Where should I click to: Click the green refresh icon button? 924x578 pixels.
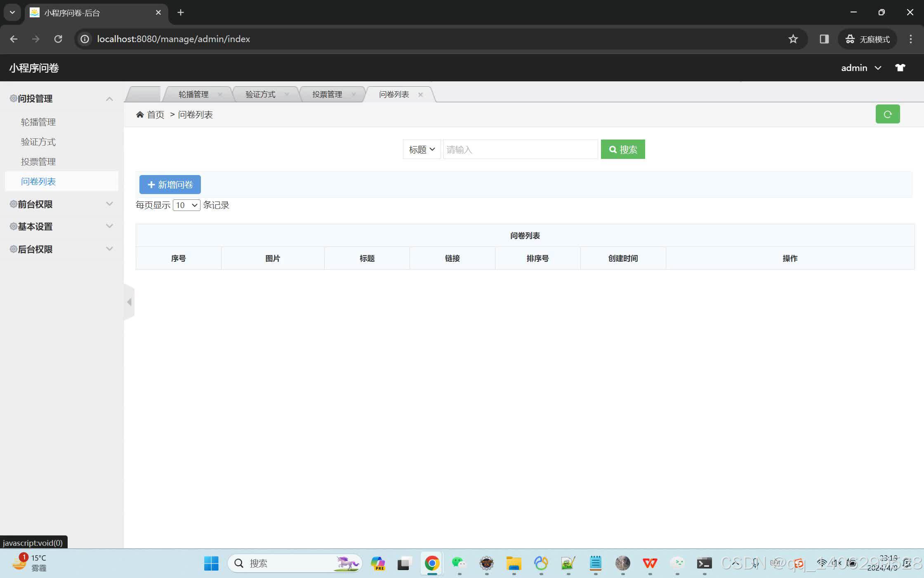tap(887, 114)
